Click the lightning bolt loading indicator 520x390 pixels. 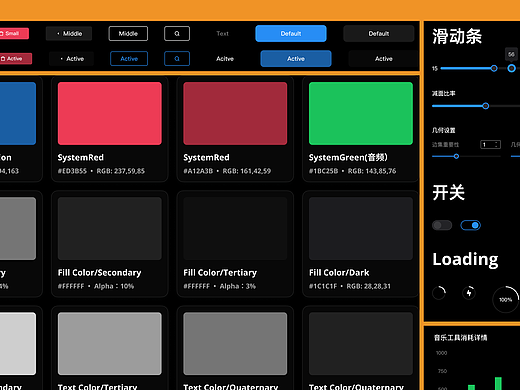(469, 293)
